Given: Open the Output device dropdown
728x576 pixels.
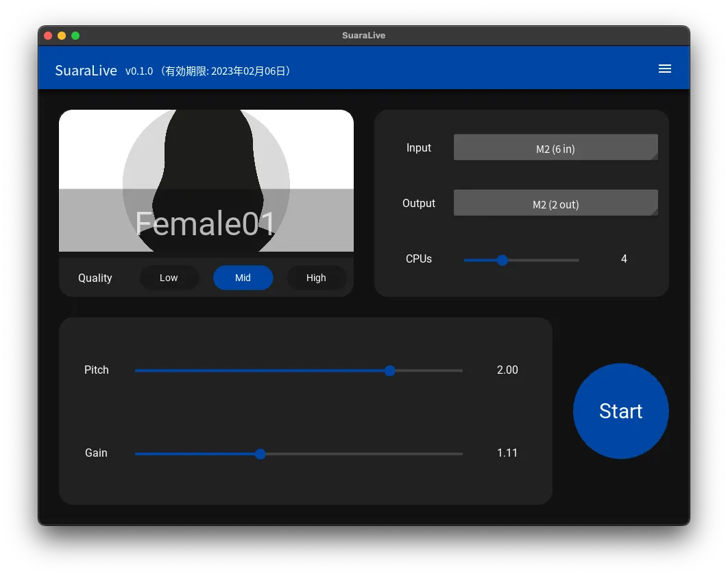Looking at the screenshot, I should point(556,202).
